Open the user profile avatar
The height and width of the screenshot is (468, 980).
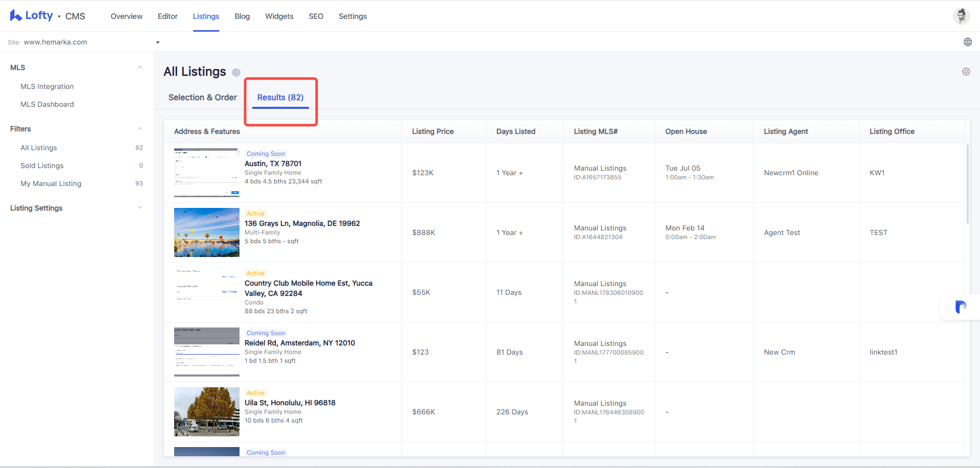pyautogui.click(x=961, y=16)
